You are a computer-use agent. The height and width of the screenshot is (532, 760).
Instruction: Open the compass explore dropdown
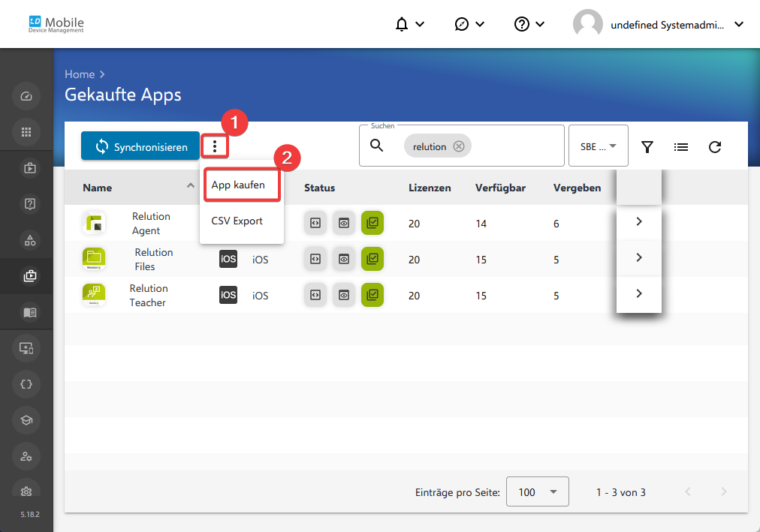[469, 24]
